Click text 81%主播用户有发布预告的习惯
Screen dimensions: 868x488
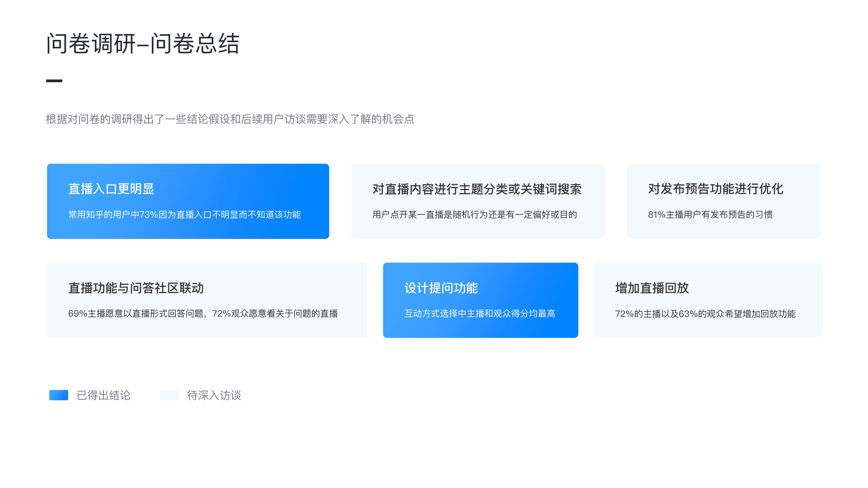[710, 215]
